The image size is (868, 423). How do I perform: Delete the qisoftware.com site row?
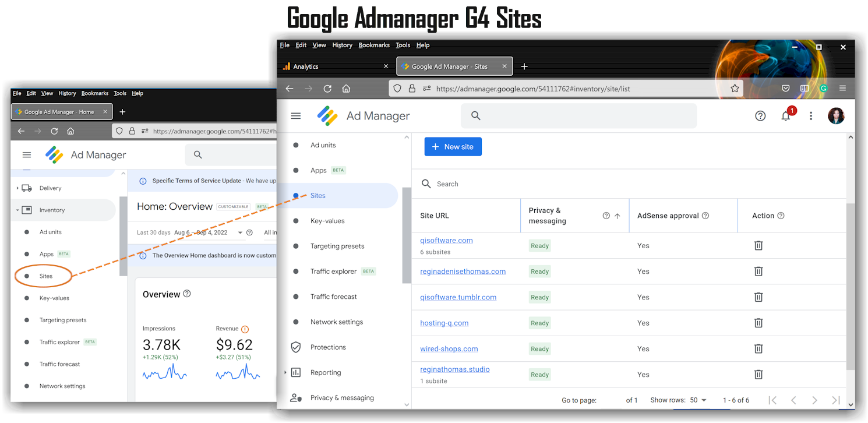click(758, 246)
